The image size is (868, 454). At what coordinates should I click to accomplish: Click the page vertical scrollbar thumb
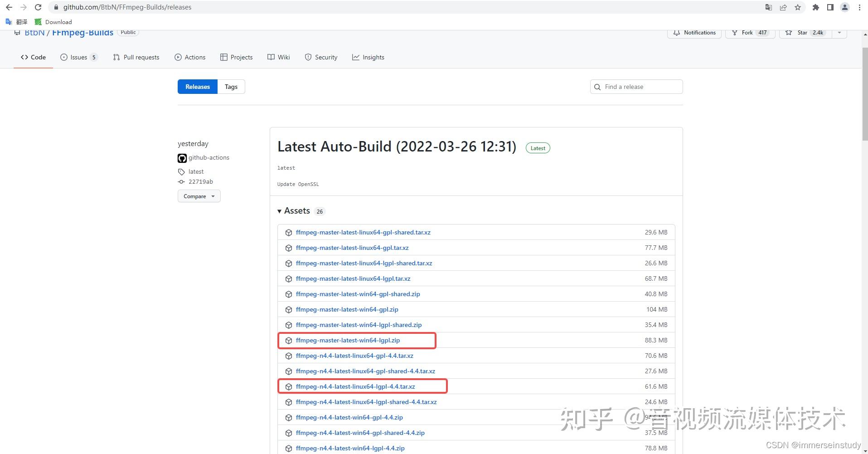(865, 94)
